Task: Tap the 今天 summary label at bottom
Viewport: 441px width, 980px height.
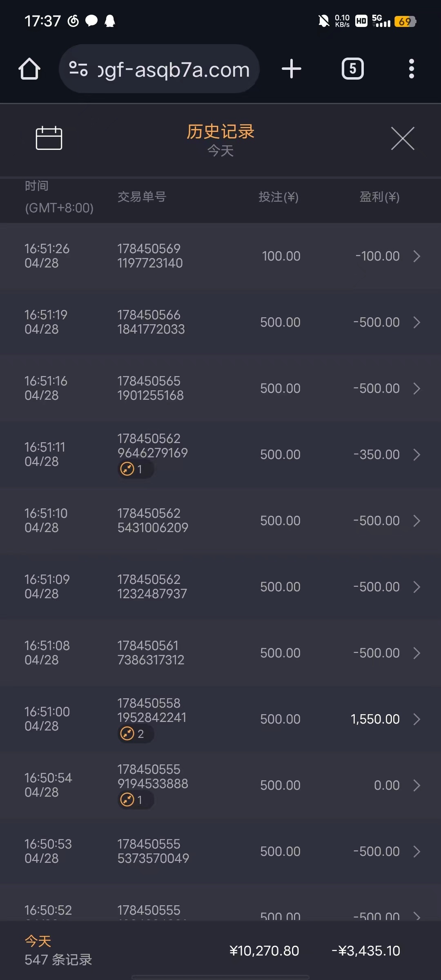Action: (x=38, y=941)
